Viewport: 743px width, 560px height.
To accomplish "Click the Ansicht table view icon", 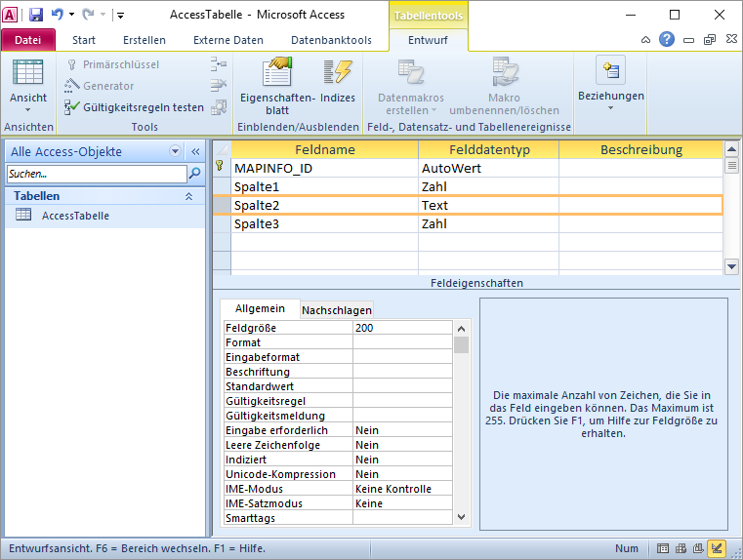I will pos(28,71).
